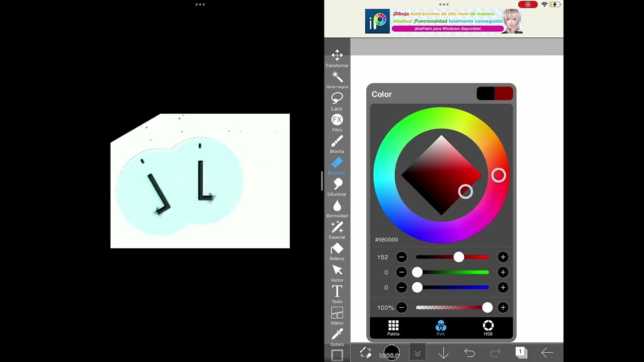Select the Especial tool
The height and width of the screenshot is (362, 644).
tap(337, 230)
